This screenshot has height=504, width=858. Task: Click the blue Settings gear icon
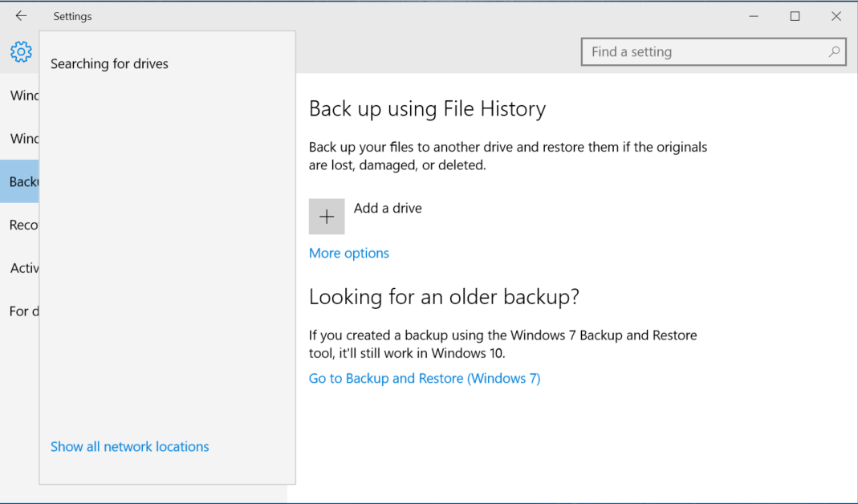[20, 51]
